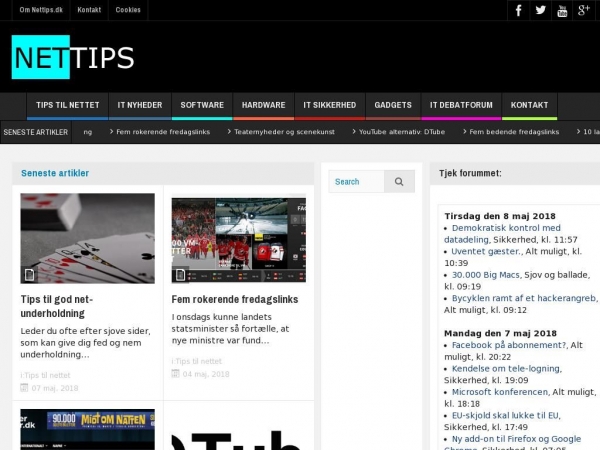The width and height of the screenshot is (600, 450).
Task: Click the SENESTE ARTIKLER ticker label
Action: click(36, 132)
